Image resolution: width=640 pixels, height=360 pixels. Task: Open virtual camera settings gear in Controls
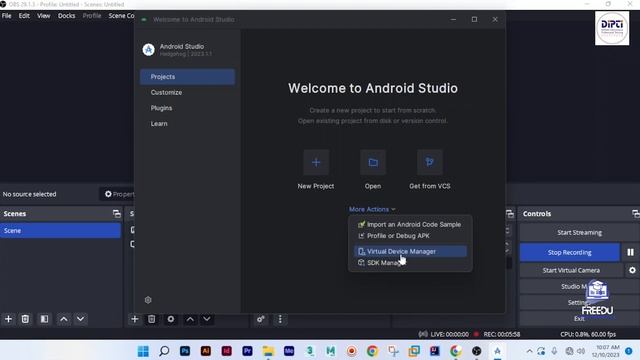(632, 270)
